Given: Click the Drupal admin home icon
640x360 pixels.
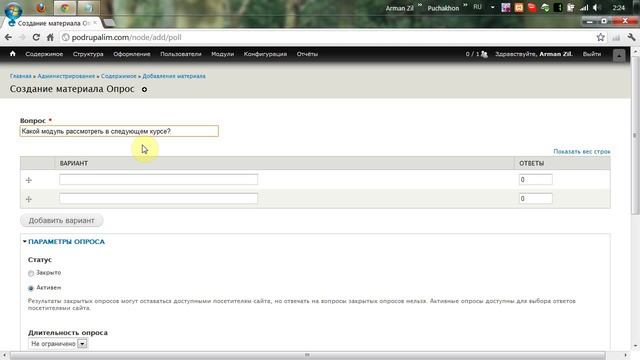Looking at the screenshot, I should click(x=13, y=53).
